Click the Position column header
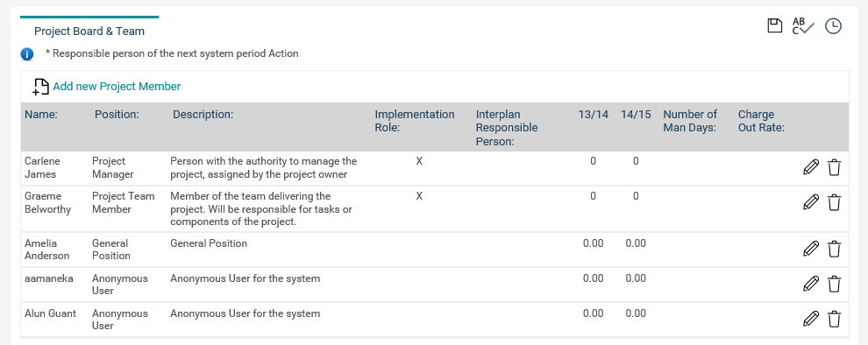Viewport: 868px width, 345px height. coord(117,115)
